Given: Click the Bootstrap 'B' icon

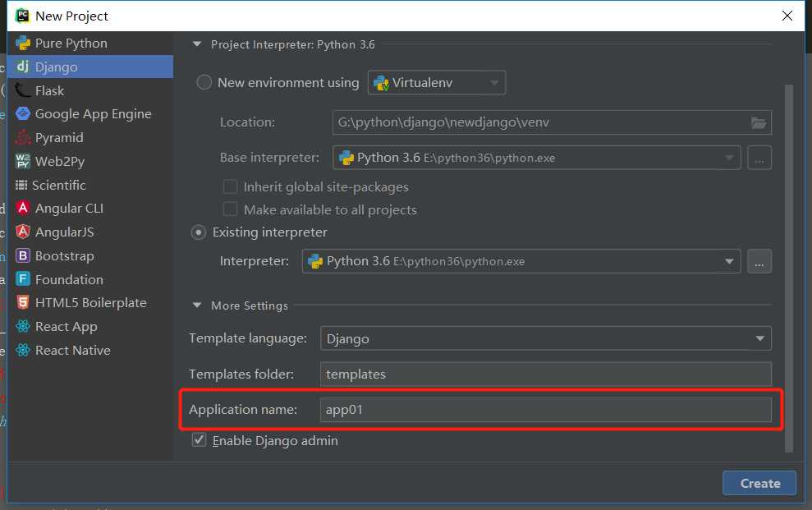Looking at the screenshot, I should [x=23, y=255].
